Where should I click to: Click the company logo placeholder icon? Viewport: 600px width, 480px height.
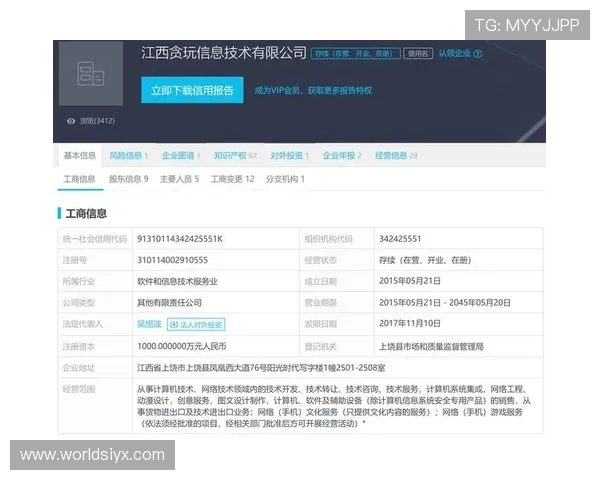(91, 73)
